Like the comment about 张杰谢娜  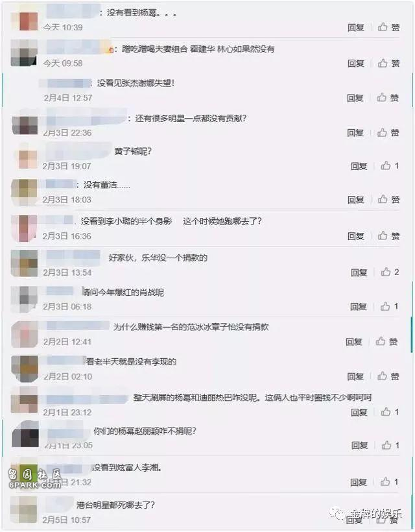(388, 98)
